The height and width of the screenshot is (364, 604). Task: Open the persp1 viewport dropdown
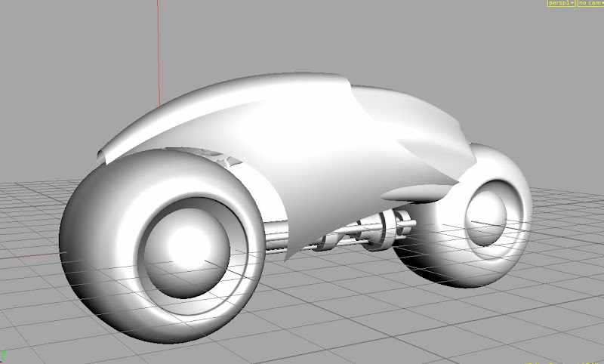point(561,3)
